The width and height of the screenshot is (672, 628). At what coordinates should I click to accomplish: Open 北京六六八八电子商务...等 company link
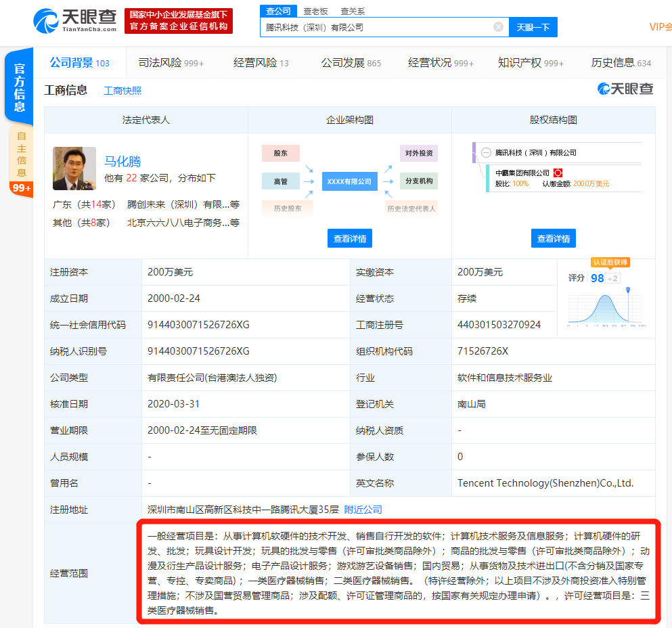(183, 223)
